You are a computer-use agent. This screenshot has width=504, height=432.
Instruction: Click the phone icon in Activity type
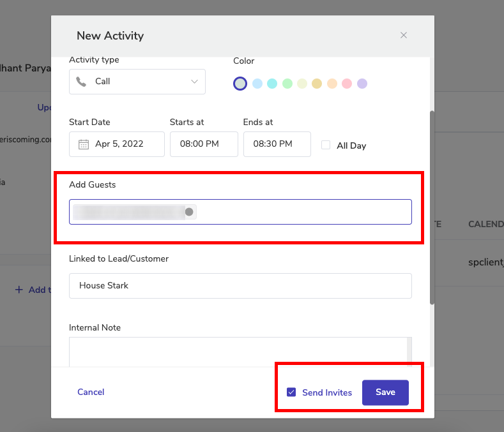coord(81,82)
